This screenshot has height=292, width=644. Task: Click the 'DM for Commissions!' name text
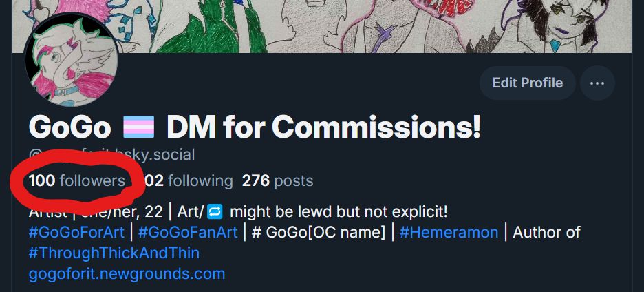coord(323,127)
